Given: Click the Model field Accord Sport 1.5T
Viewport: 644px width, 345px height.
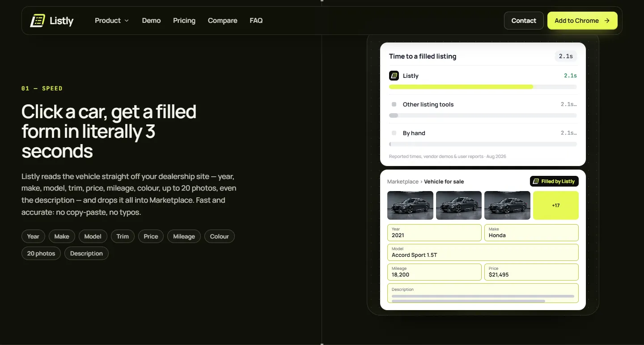Looking at the screenshot, I should pyautogui.click(x=483, y=252).
